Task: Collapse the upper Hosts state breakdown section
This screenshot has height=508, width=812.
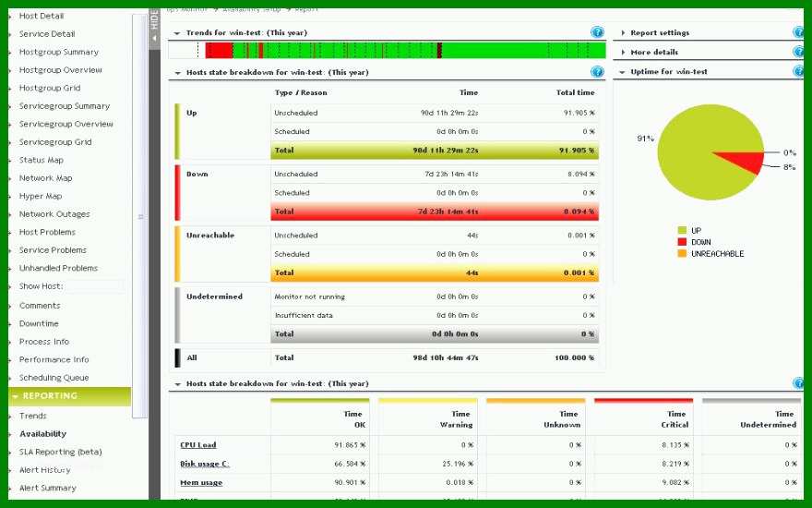Action: (177, 73)
